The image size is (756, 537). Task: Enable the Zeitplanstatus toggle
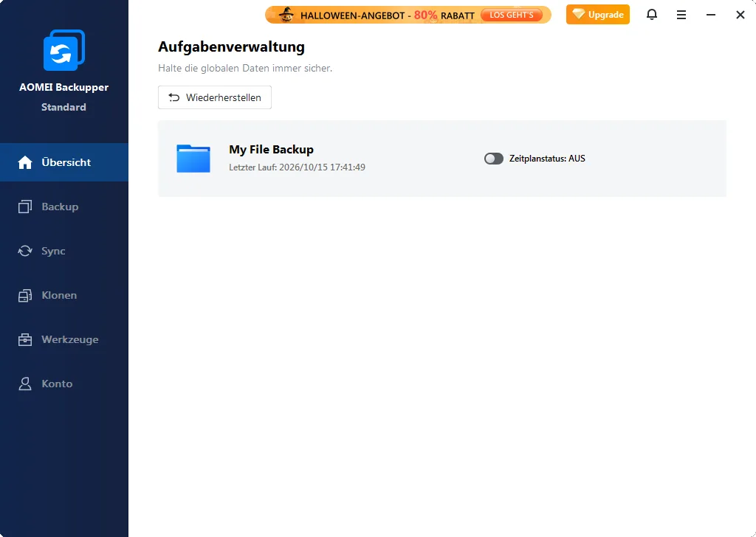click(x=494, y=159)
